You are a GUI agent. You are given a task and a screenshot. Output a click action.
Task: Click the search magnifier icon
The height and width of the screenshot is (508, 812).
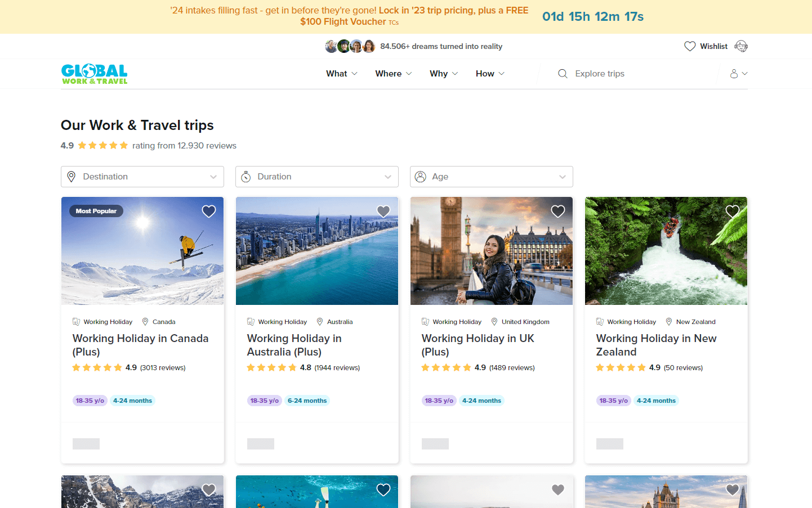[563, 74]
